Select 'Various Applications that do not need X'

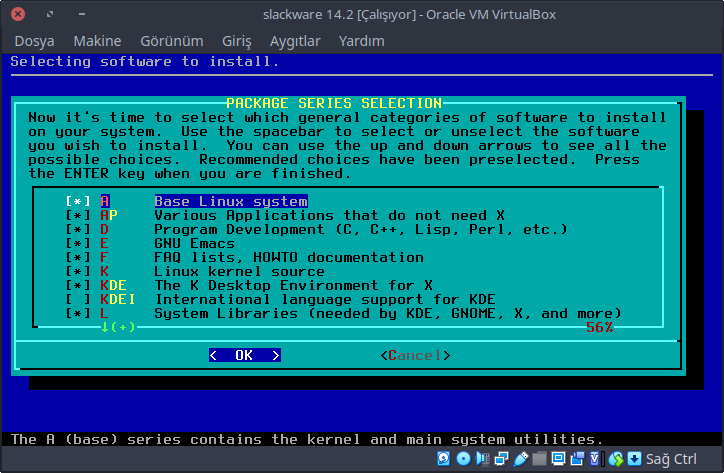tap(329, 215)
